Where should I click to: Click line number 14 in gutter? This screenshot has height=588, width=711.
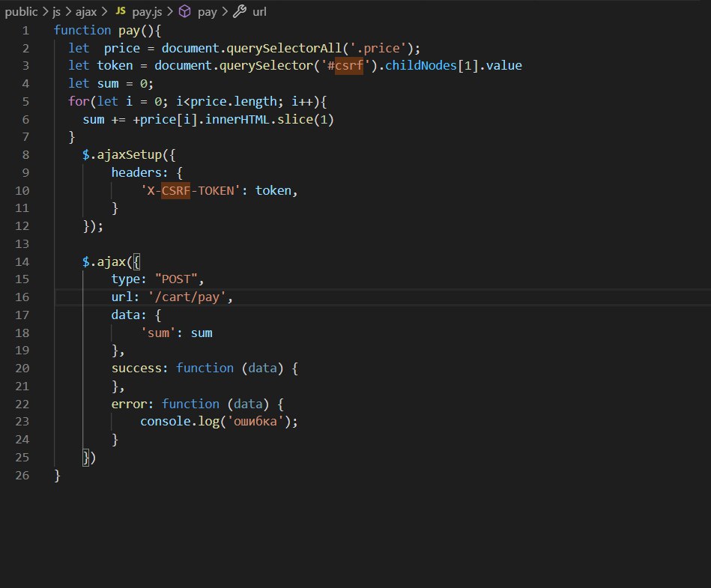click(22, 262)
